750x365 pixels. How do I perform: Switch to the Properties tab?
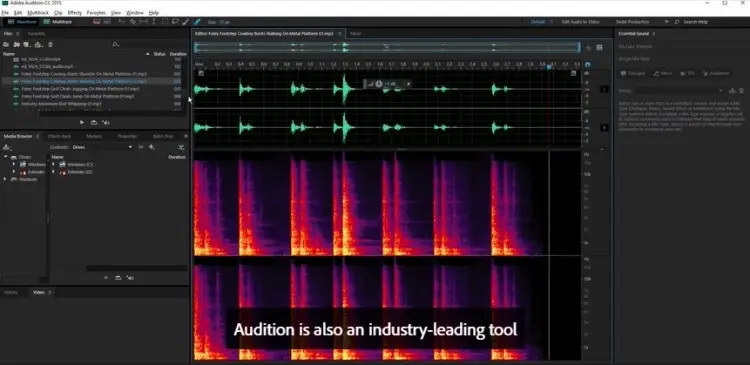pyautogui.click(x=128, y=136)
